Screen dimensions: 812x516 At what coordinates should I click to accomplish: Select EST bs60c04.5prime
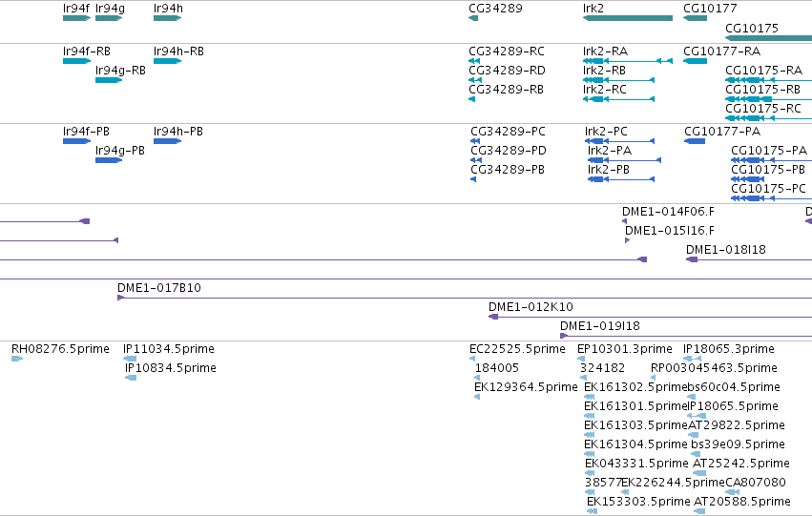coord(734,387)
